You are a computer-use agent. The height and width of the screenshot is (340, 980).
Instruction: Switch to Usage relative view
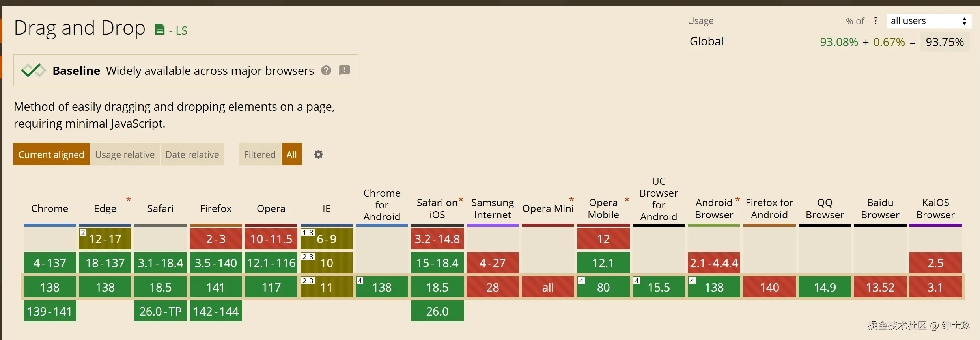tap(125, 154)
